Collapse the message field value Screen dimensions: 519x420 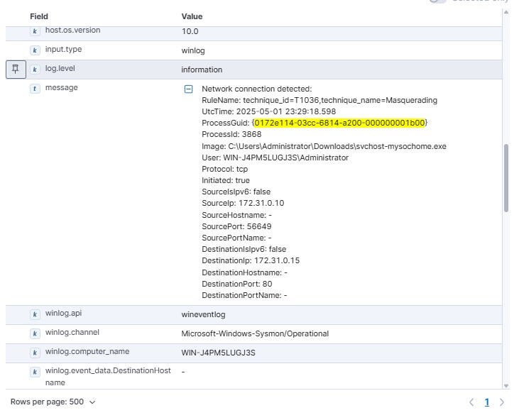tap(188, 89)
